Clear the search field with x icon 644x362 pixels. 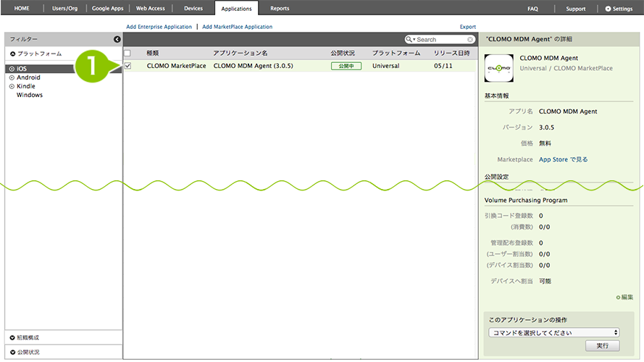click(470, 39)
